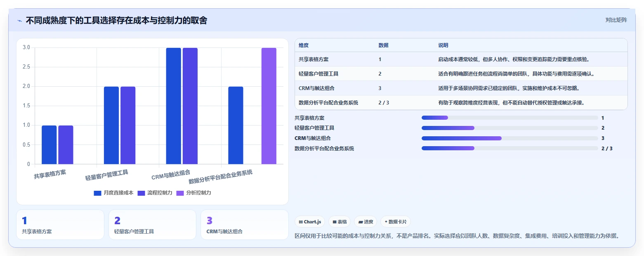The width and height of the screenshot is (644, 256).
Task: Click the 数据分析平台配合业务系统 cell in the table
Action: (x=328, y=103)
